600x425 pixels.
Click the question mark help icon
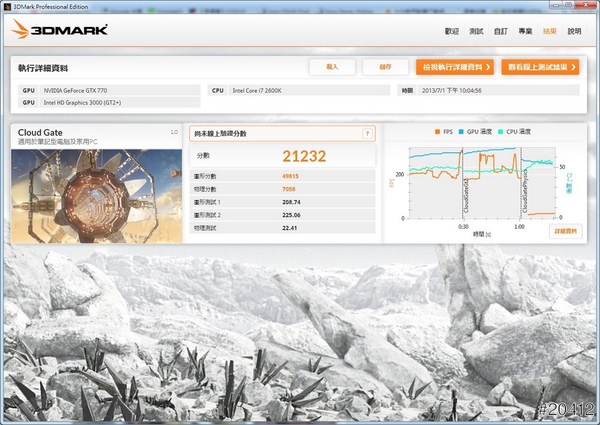[367, 134]
